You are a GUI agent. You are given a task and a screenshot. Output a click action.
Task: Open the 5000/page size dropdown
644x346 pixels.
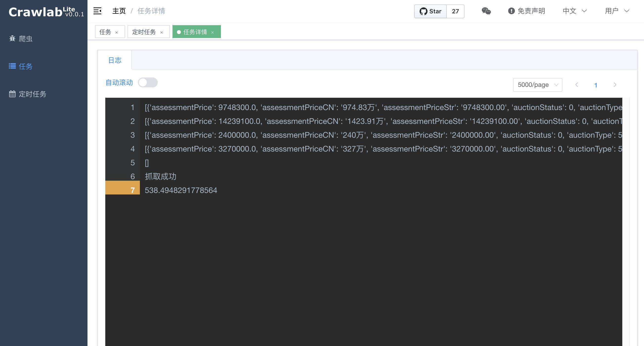pos(537,85)
